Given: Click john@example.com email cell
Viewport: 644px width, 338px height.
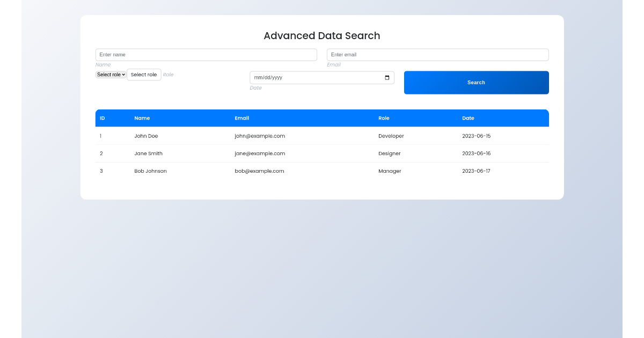Looking at the screenshot, I should point(260,136).
